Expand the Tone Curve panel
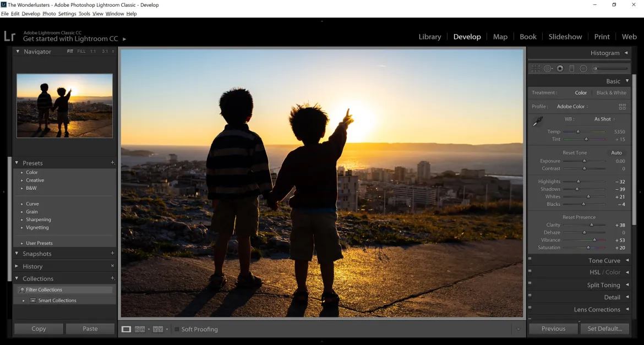Image resolution: width=644 pixels, height=345 pixels. coord(604,260)
